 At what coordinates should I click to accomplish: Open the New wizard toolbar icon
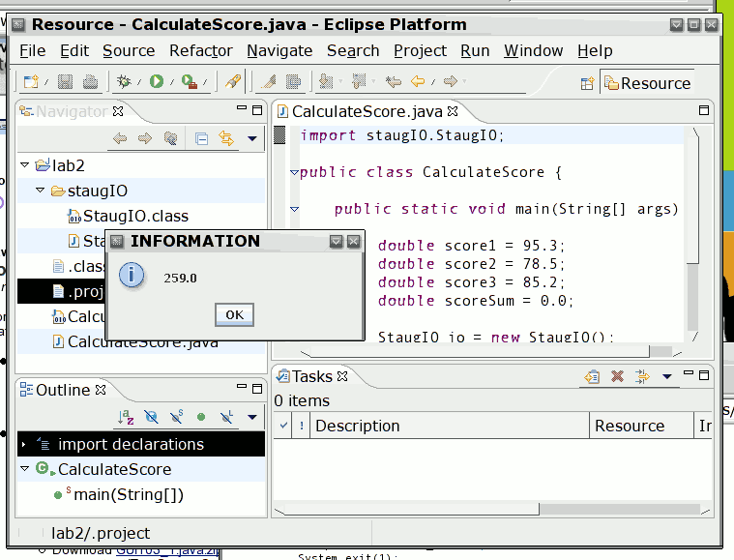pos(32,82)
